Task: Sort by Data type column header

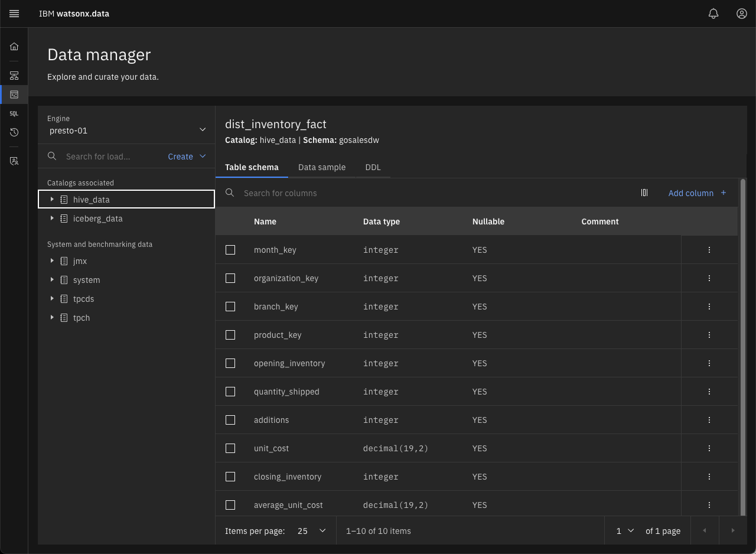Action: [x=382, y=221]
